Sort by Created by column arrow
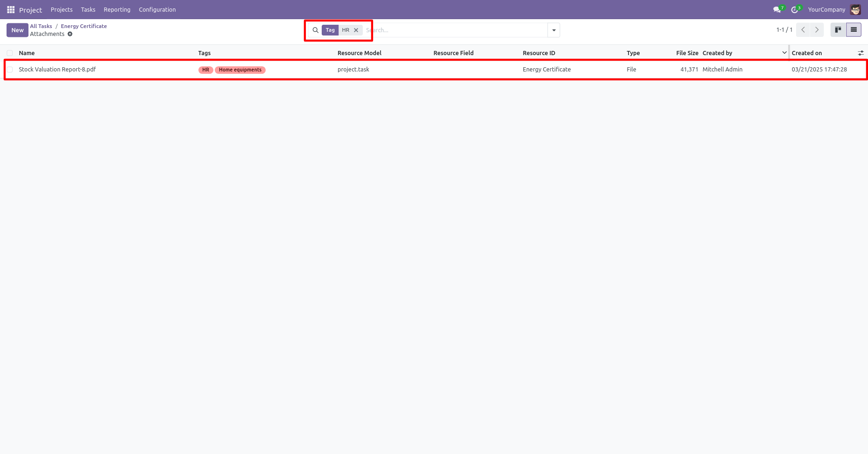Image resolution: width=868 pixels, height=454 pixels. [784, 53]
